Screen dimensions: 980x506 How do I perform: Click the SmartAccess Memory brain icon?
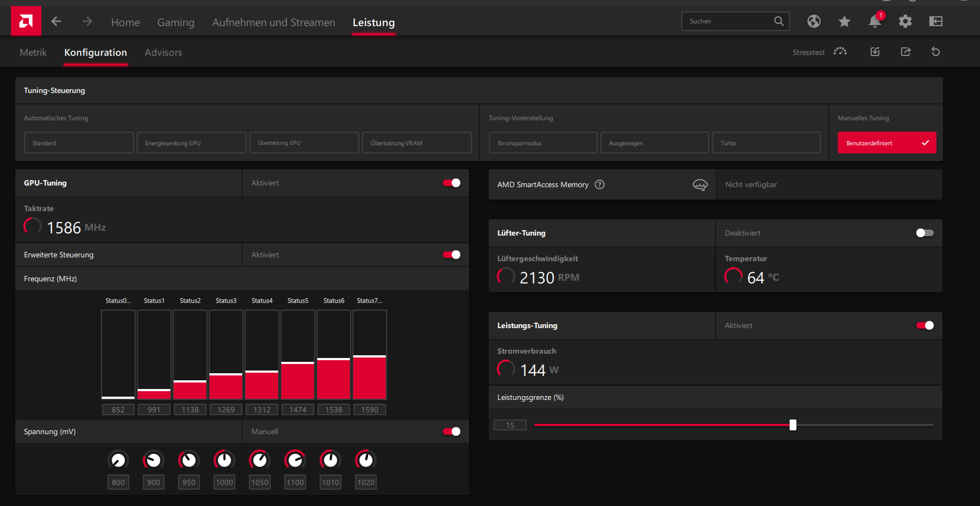pyautogui.click(x=700, y=185)
